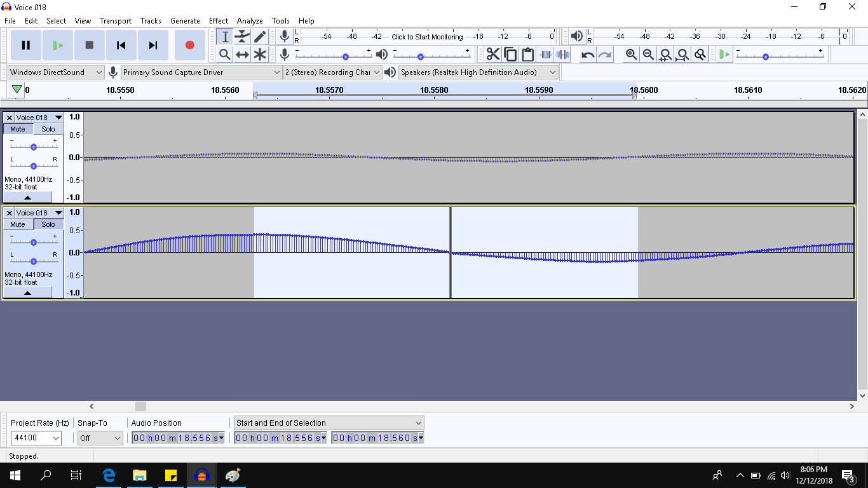Open the Tracks menu
The width and height of the screenshot is (868, 488).
point(151,21)
